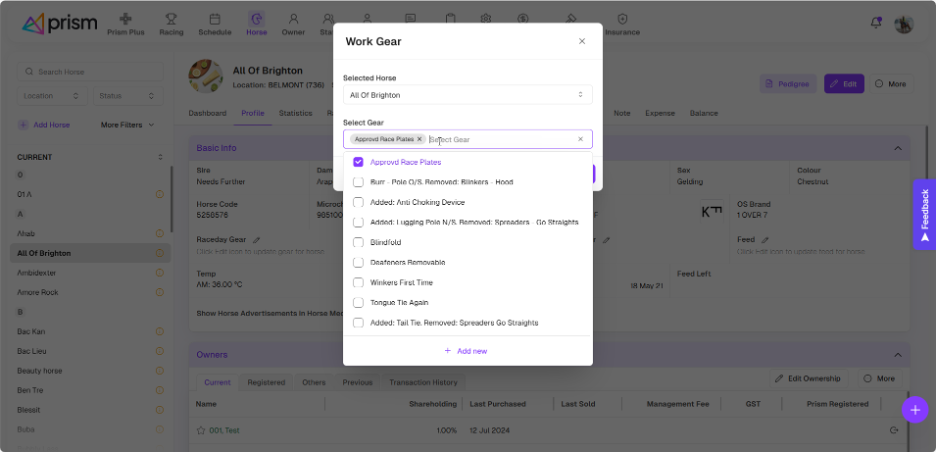The width and height of the screenshot is (936, 452).
Task: Open the Selected Horse dropdown
Action: point(467,95)
